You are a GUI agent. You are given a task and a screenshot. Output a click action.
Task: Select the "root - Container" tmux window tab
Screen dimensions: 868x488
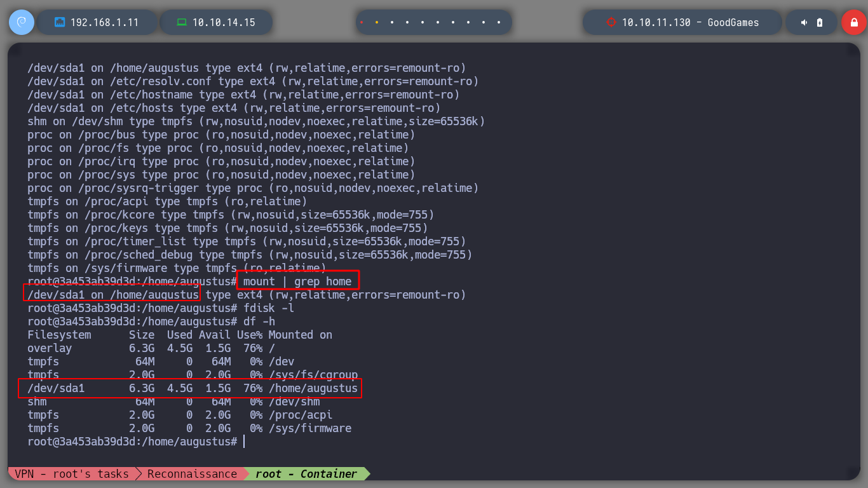[x=306, y=474]
